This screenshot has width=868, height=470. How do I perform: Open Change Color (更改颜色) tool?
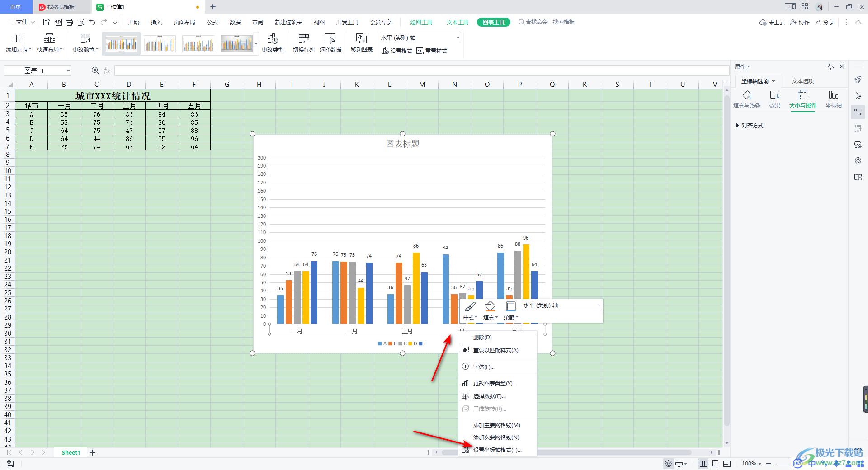pyautogui.click(x=85, y=43)
